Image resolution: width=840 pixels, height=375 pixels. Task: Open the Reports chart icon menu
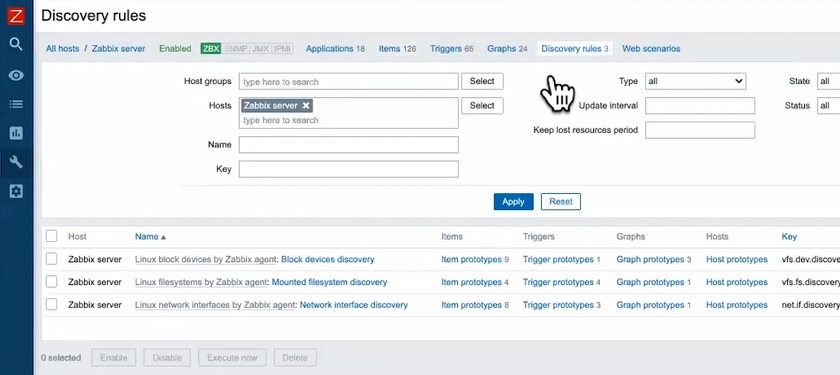(16, 133)
